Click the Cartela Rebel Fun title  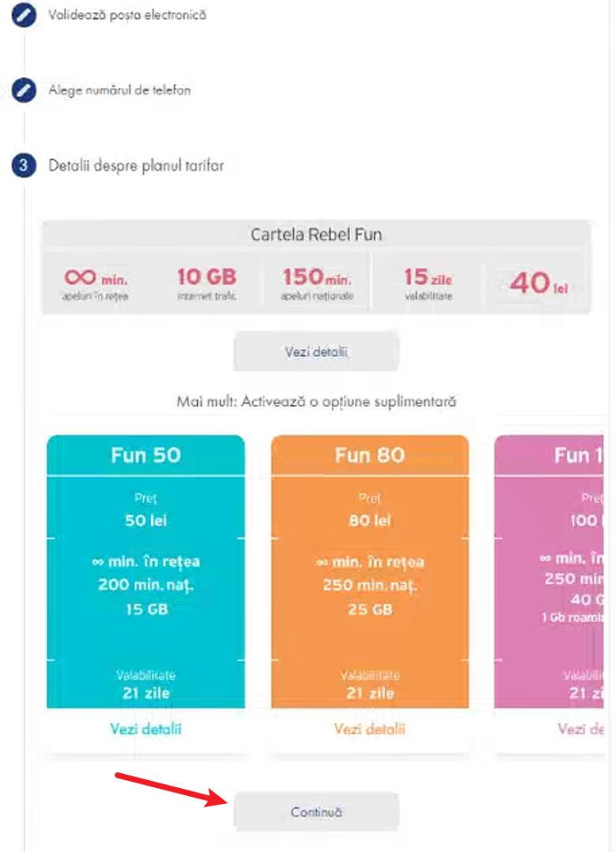[315, 234]
